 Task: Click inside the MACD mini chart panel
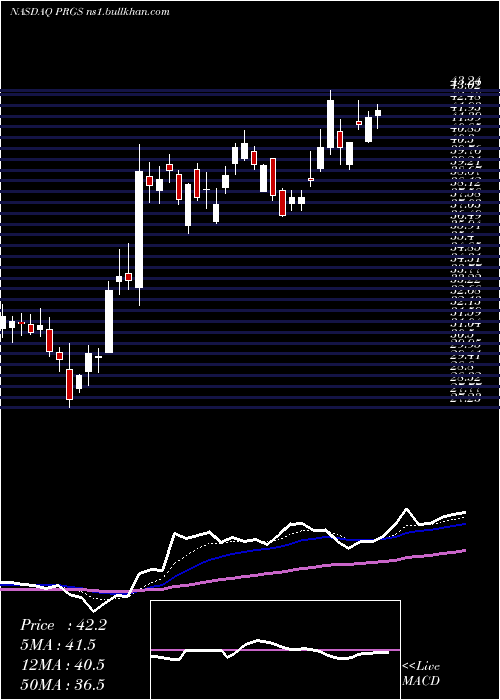click(x=275, y=650)
